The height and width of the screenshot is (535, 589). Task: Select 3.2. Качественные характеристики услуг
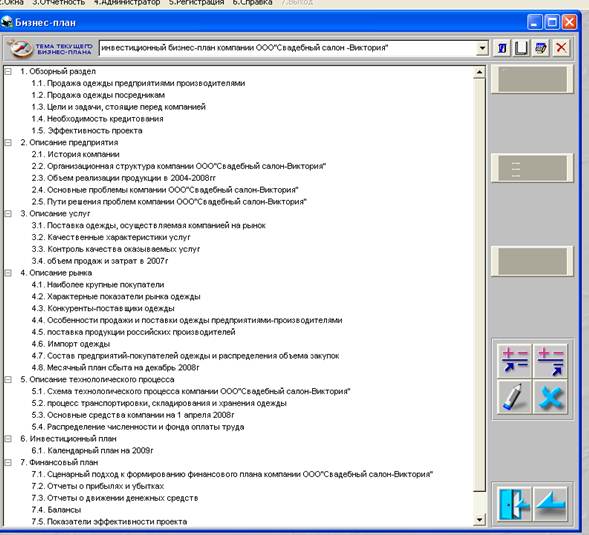111,237
